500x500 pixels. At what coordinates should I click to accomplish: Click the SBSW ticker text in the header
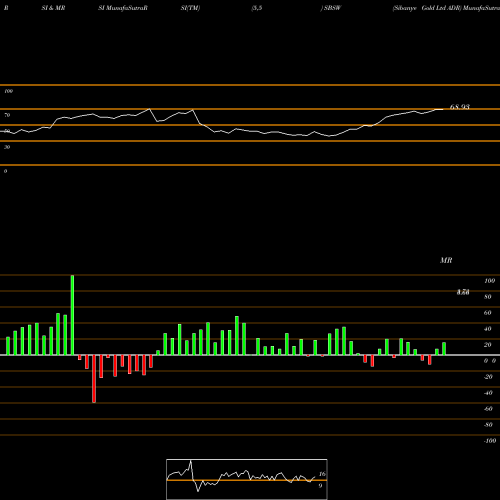[x=332, y=8]
